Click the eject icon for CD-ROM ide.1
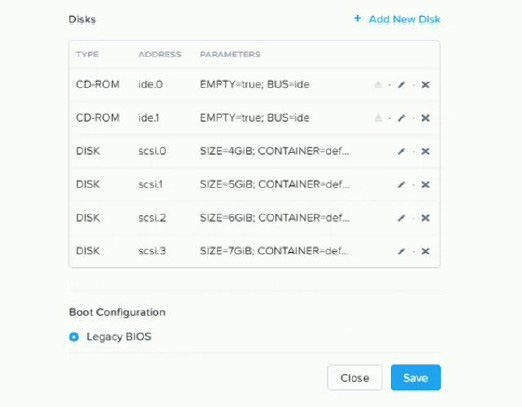This screenshot has width=522, height=407. pyautogui.click(x=378, y=118)
